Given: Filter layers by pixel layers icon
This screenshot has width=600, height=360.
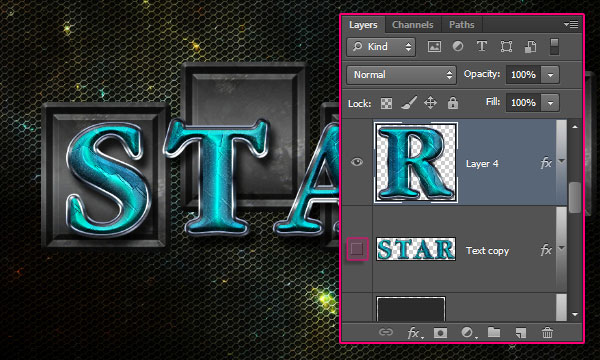Looking at the screenshot, I should click(434, 47).
